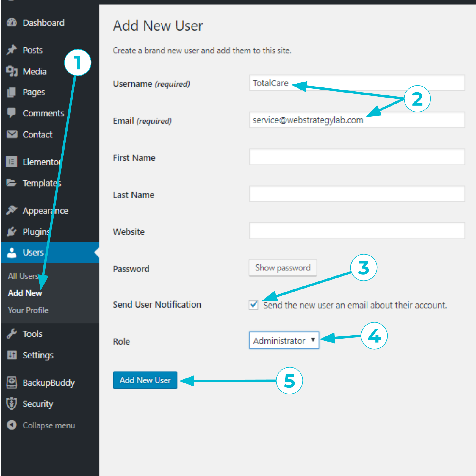Open the All Users submenu link
Viewport: 476px width, 476px height.
23,276
